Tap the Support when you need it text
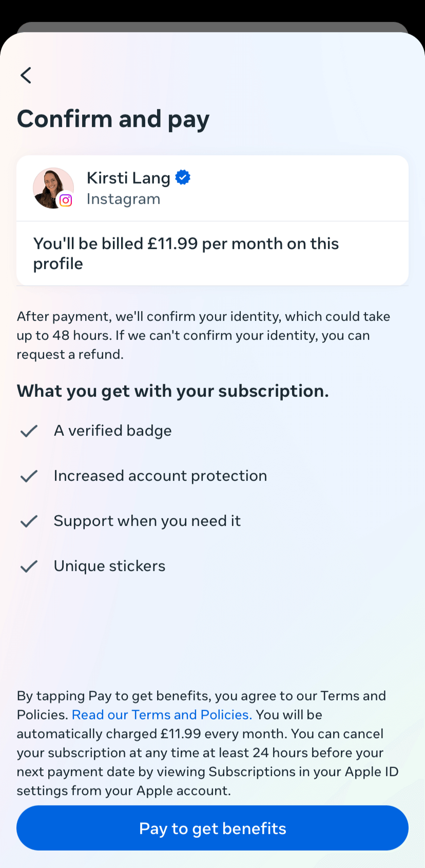This screenshot has width=425, height=868. point(147,521)
